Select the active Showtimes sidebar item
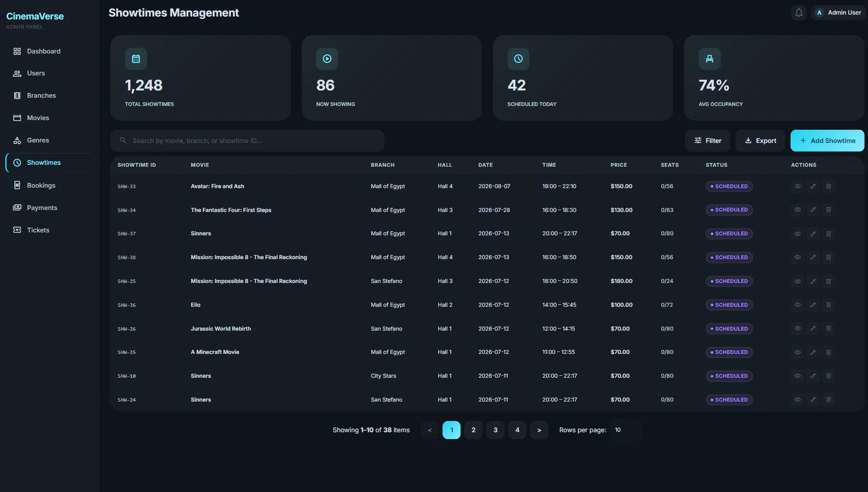The height and width of the screenshot is (492, 868). click(49, 163)
